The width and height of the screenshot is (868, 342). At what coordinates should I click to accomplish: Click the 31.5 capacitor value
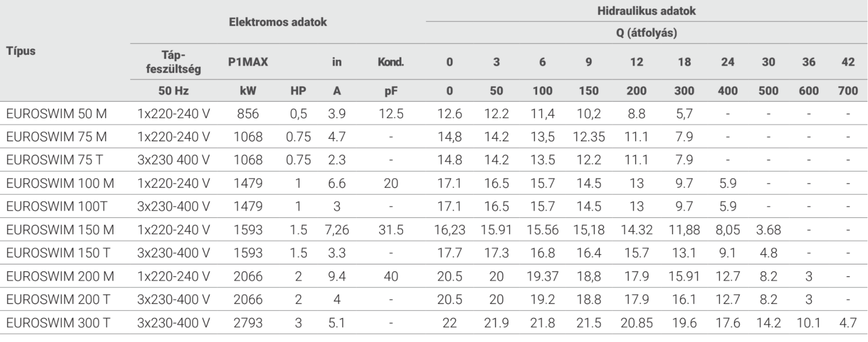pos(391,230)
